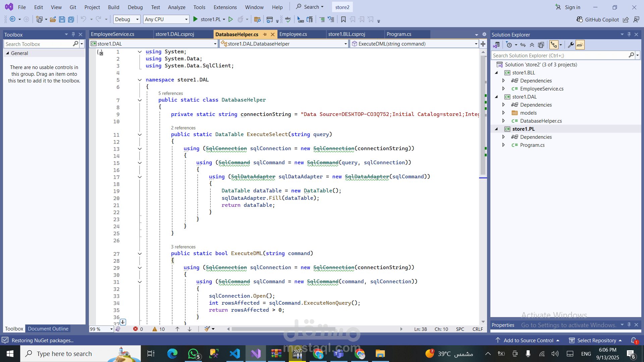Viewport: 644px width, 362px height.
Task: Click Select Repository in status bar
Action: pos(596,340)
